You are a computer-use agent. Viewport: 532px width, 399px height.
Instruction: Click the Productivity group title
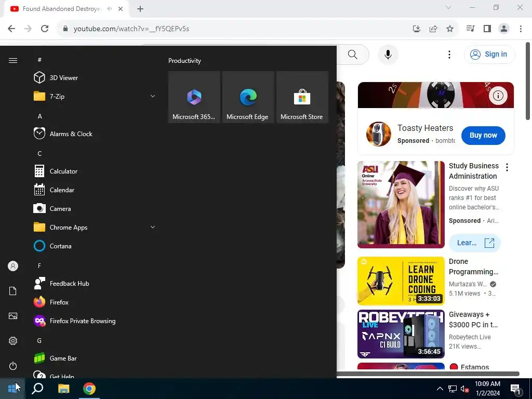(184, 61)
